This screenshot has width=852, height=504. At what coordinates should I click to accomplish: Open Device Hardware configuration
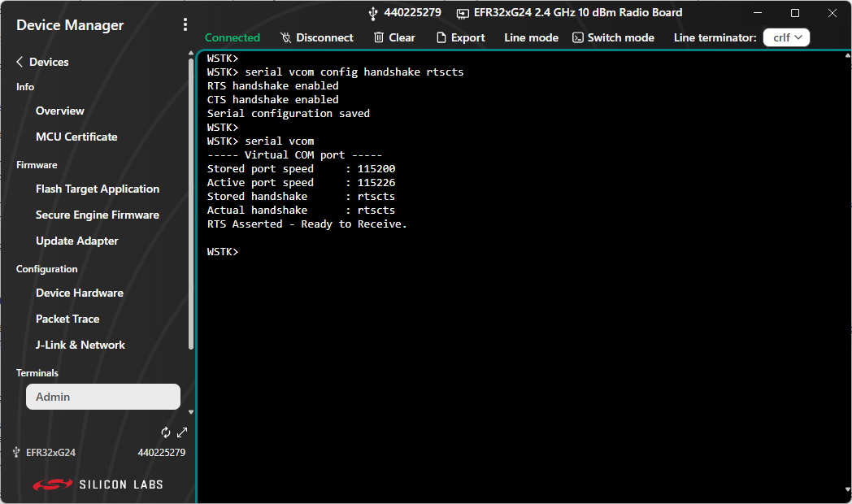[x=80, y=293]
